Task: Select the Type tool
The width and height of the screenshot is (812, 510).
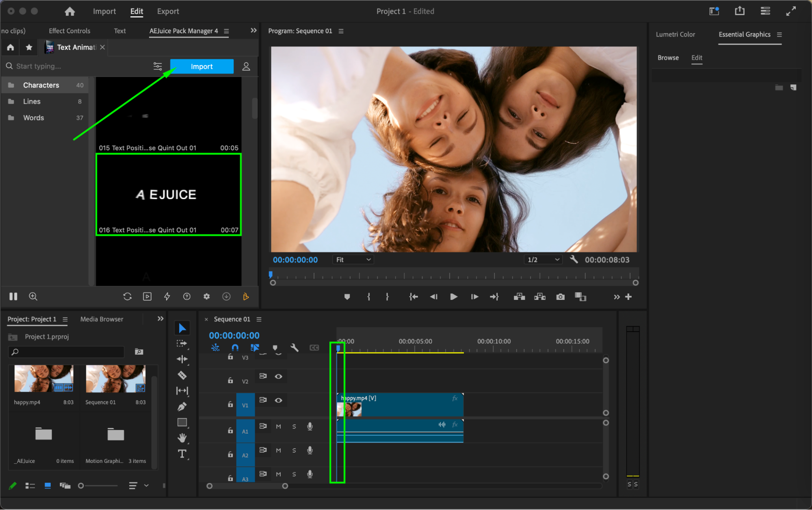Action: click(182, 454)
